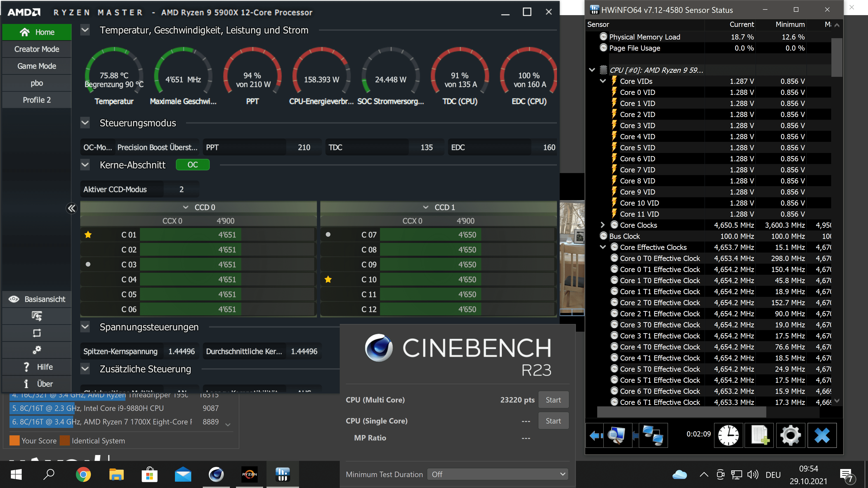Image resolution: width=868 pixels, height=488 pixels.
Task: Toggle the green OC badge in Kerne-Abschnitt
Action: pyautogui.click(x=192, y=165)
